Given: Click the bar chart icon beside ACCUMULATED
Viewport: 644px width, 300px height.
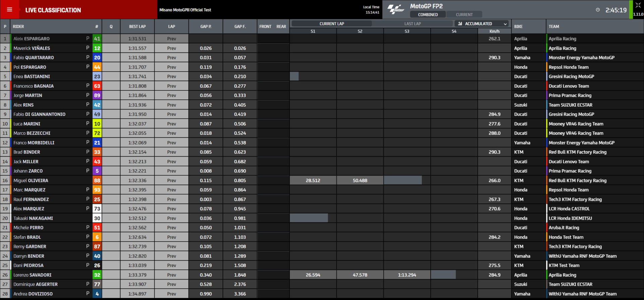Looking at the screenshot, I should point(460,24).
